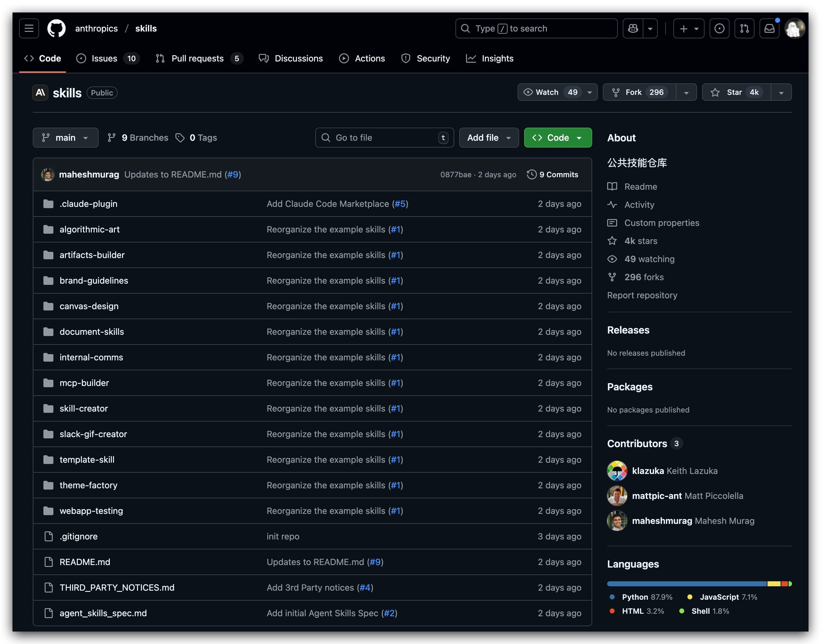
Task: Open the green Code dropdown
Action: [558, 138]
